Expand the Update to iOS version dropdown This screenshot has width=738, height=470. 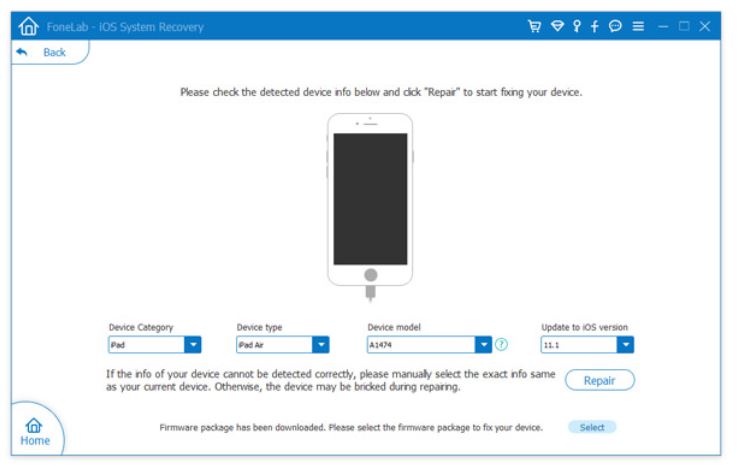(x=626, y=344)
